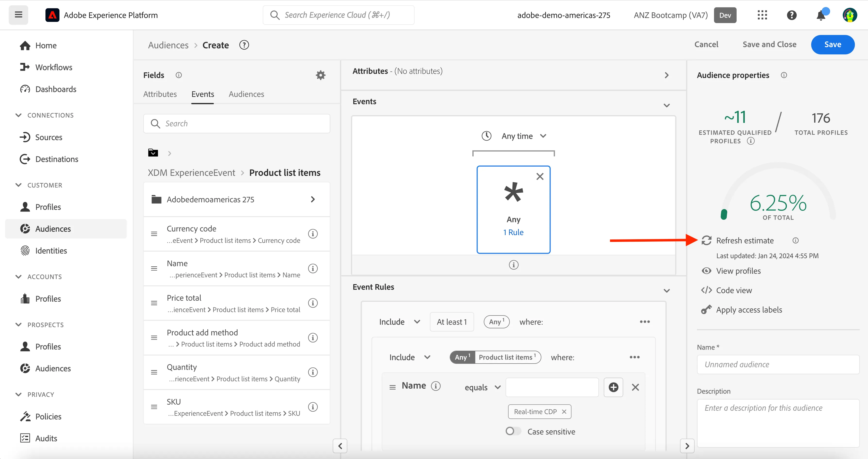Collapse the Event Rules section
The width and height of the screenshot is (868, 459).
tap(666, 291)
